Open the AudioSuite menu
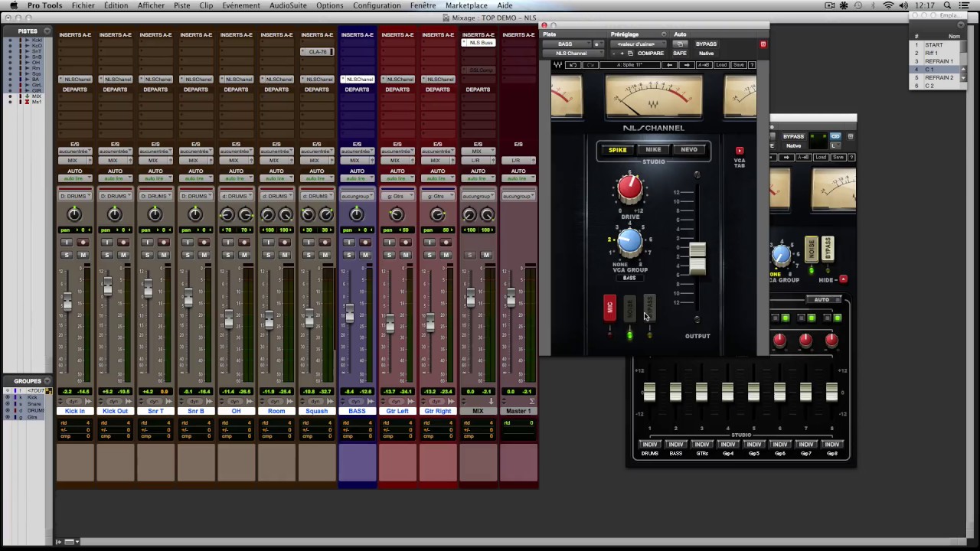 [x=288, y=5]
